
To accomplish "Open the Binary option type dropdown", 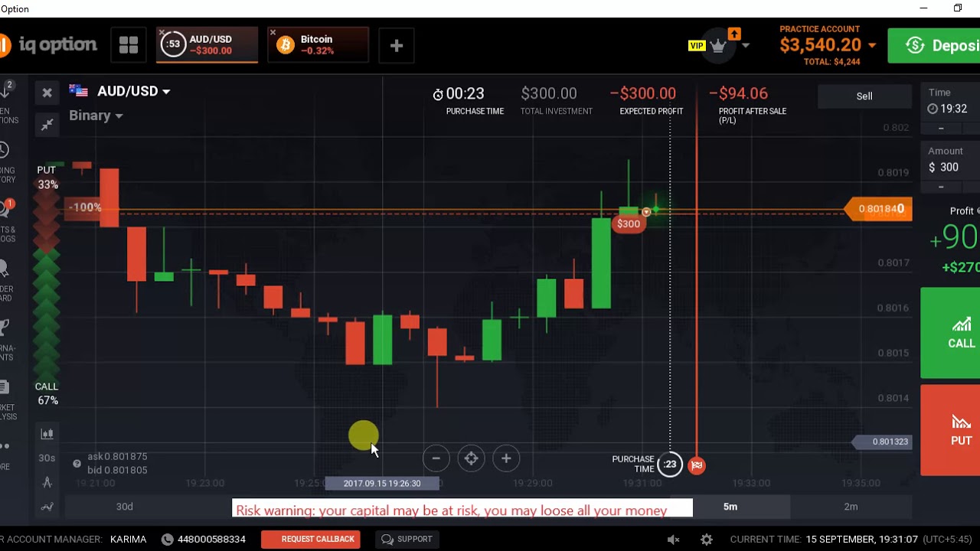I will pos(96,116).
